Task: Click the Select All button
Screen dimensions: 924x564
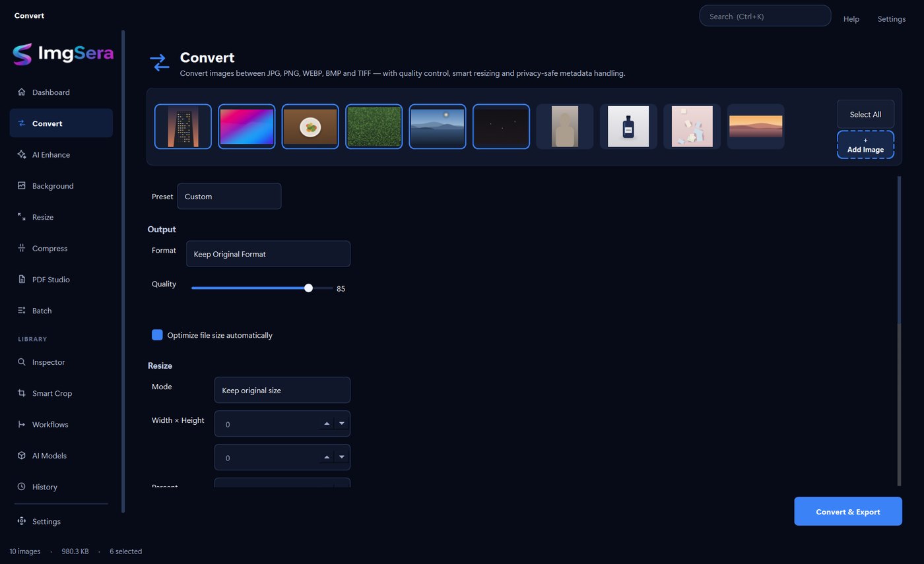Action: (x=865, y=114)
